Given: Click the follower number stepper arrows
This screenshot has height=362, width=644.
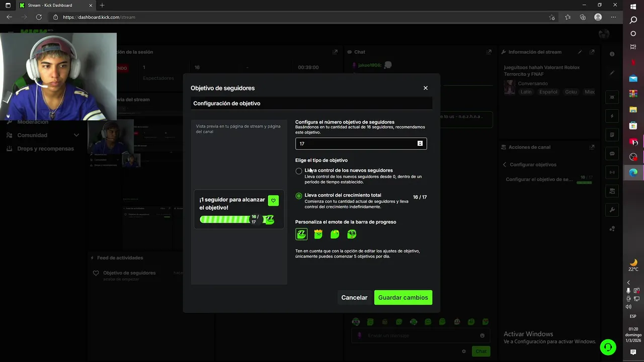Looking at the screenshot, I should coord(420,144).
